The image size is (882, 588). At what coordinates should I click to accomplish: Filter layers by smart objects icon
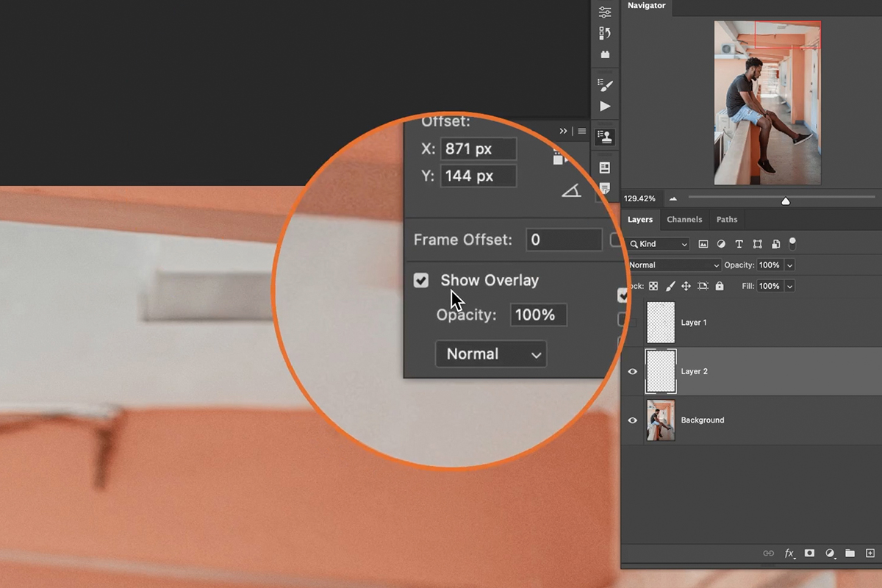[x=775, y=244]
